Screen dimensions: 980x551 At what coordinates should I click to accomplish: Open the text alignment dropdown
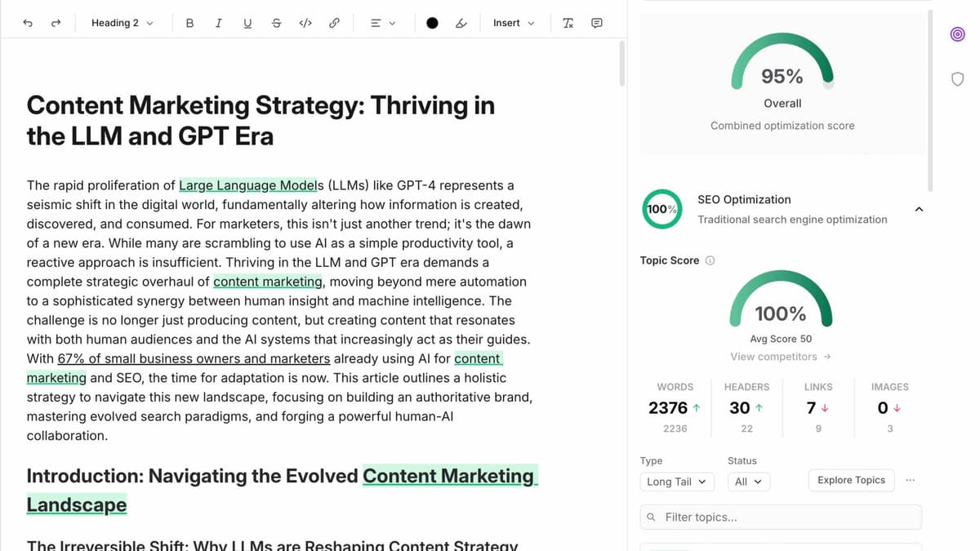(x=383, y=23)
